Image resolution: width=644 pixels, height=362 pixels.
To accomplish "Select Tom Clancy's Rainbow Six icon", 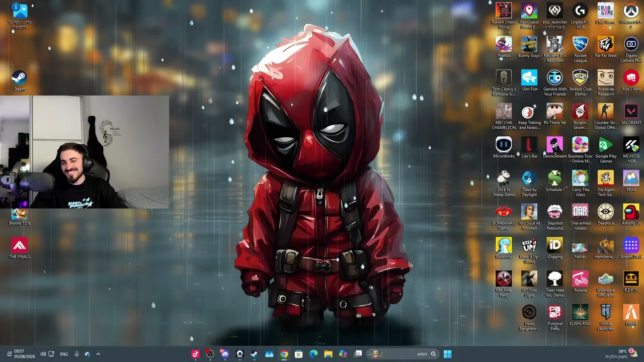I will (x=504, y=83).
